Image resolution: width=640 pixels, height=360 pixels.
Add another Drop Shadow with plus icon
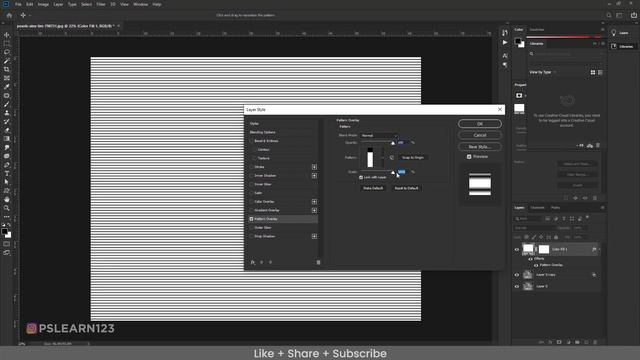314,236
